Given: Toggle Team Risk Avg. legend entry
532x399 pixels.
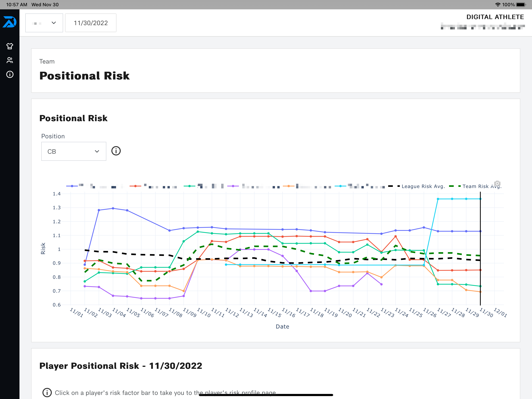Looking at the screenshot, I should [475, 186].
